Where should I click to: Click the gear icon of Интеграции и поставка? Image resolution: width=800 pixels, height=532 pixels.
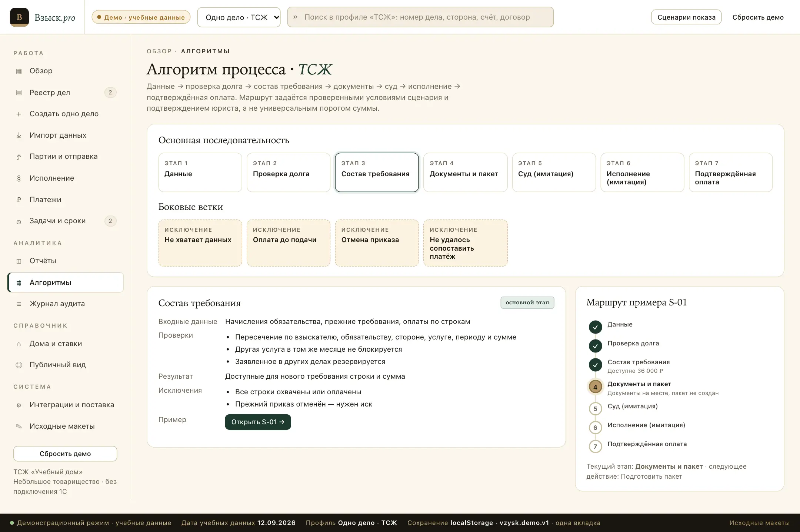coord(19,405)
